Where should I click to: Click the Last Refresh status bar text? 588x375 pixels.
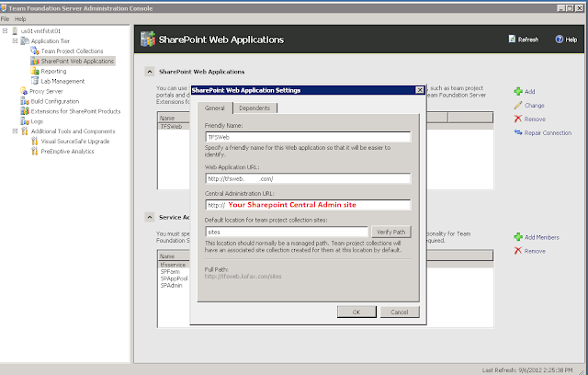(x=527, y=370)
